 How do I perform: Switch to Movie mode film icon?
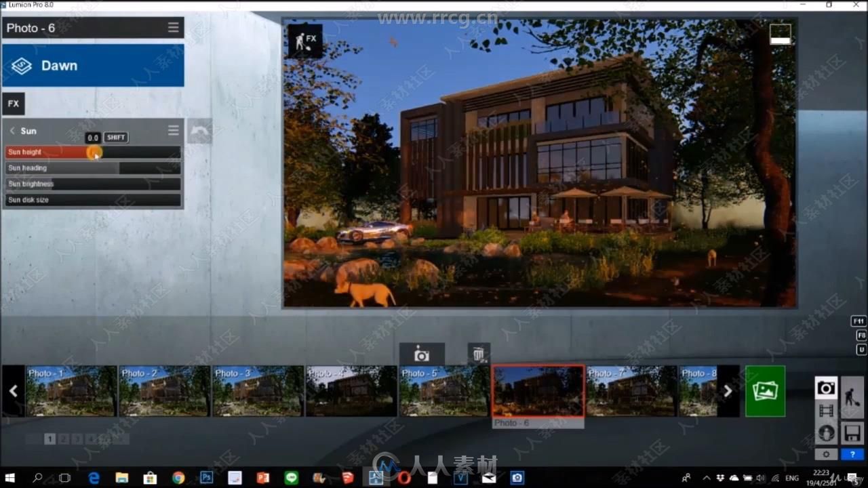click(826, 411)
